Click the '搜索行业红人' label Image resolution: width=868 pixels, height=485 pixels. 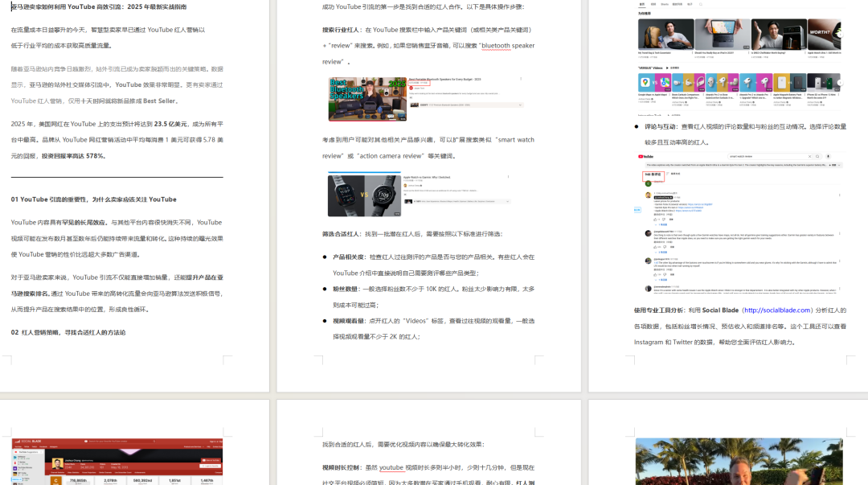click(x=342, y=30)
